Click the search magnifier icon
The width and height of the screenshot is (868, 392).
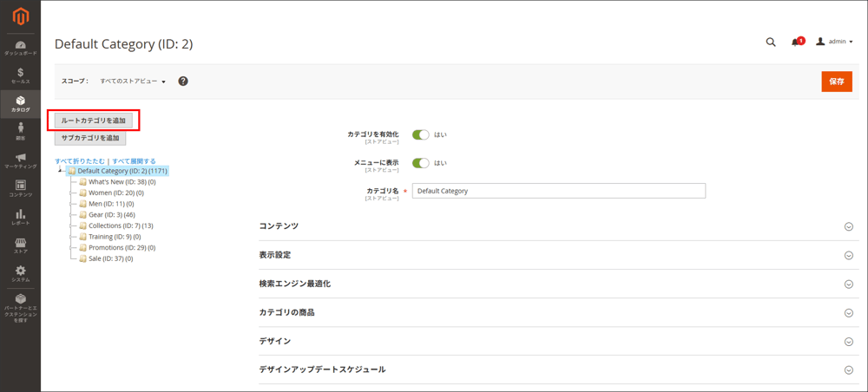(x=771, y=42)
